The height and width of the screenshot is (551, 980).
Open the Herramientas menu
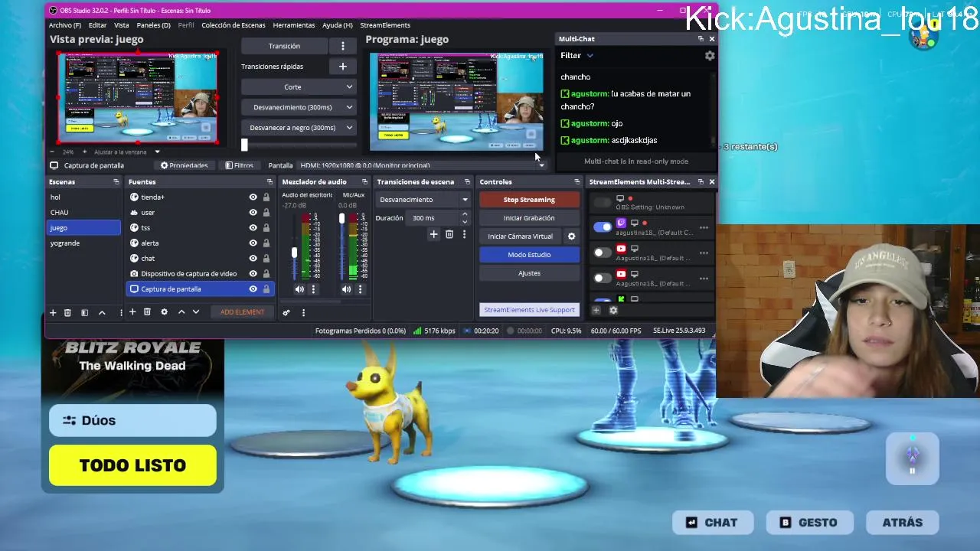click(x=294, y=25)
